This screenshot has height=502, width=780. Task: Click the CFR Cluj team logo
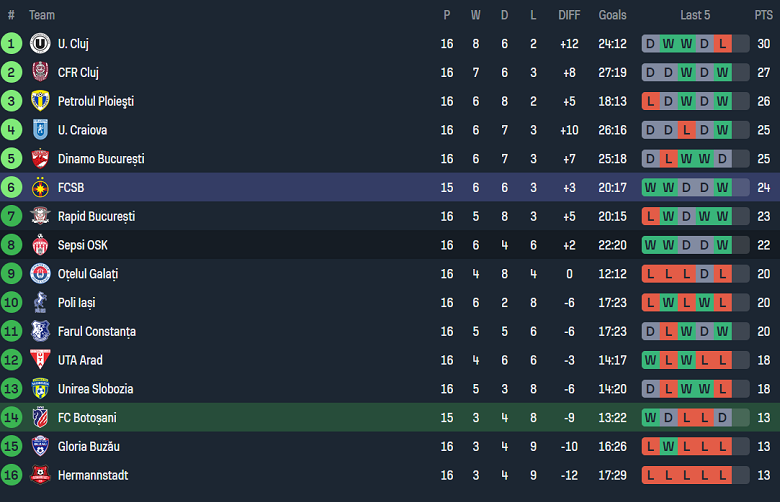pyautogui.click(x=40, y=72)
